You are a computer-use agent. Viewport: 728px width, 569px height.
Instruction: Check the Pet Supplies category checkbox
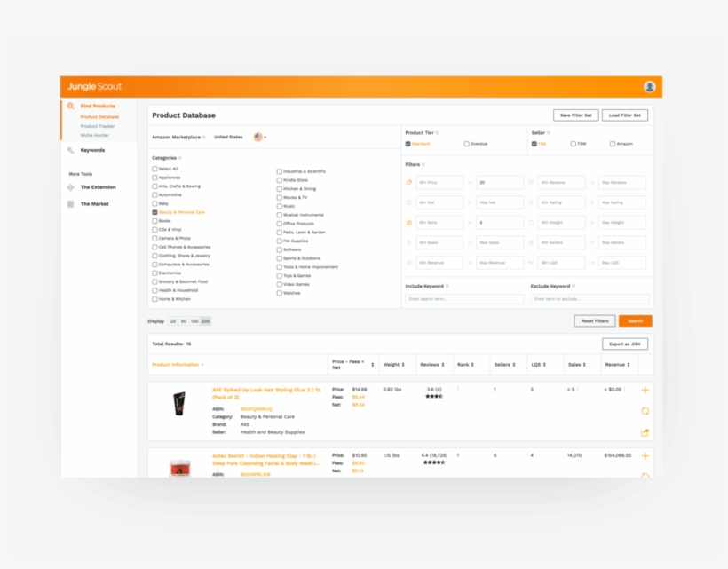click(x=279, y=241)
